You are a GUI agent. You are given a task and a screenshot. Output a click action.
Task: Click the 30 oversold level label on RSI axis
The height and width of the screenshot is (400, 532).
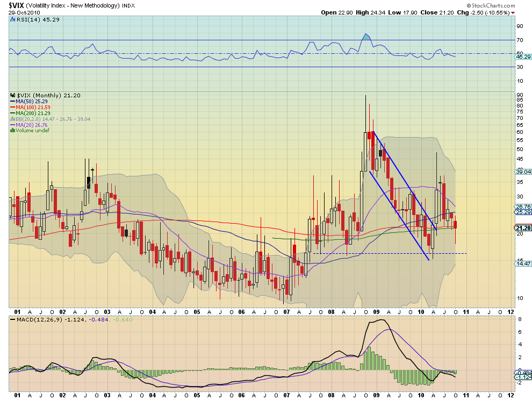pos(520,67)
